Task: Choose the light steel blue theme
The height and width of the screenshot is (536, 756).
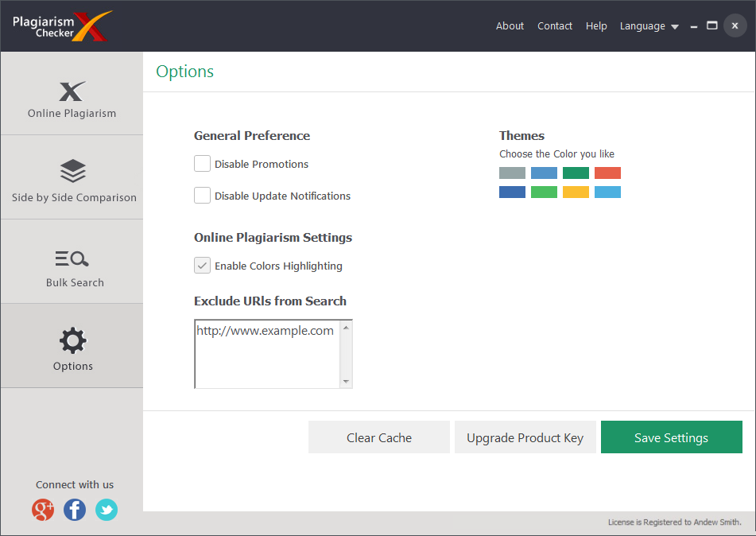Action: (x=544, y=173)
